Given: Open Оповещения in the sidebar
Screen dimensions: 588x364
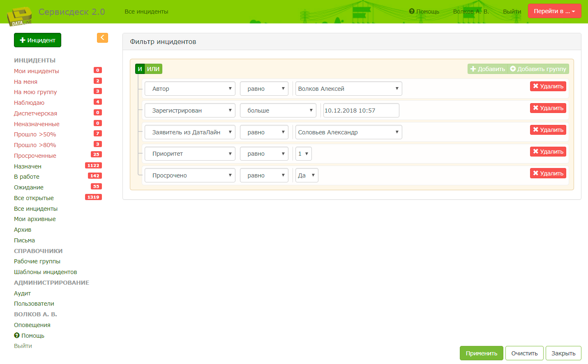Looking at the screenshot, I should click(32, 325).
